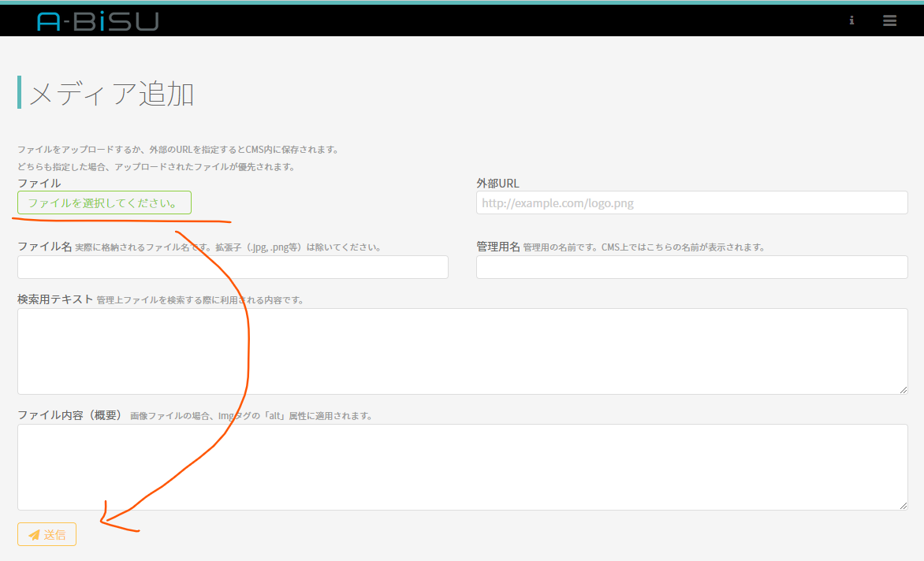This screenshot has width=924, height=561.
Task: Click the メディア追加 page heading
Action: [x=111, y=93]
